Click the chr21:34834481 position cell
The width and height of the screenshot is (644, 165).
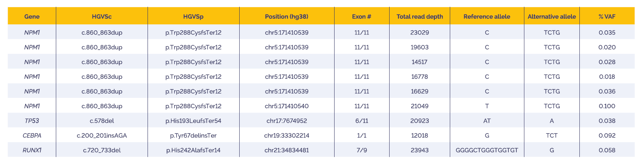point(286,150)
